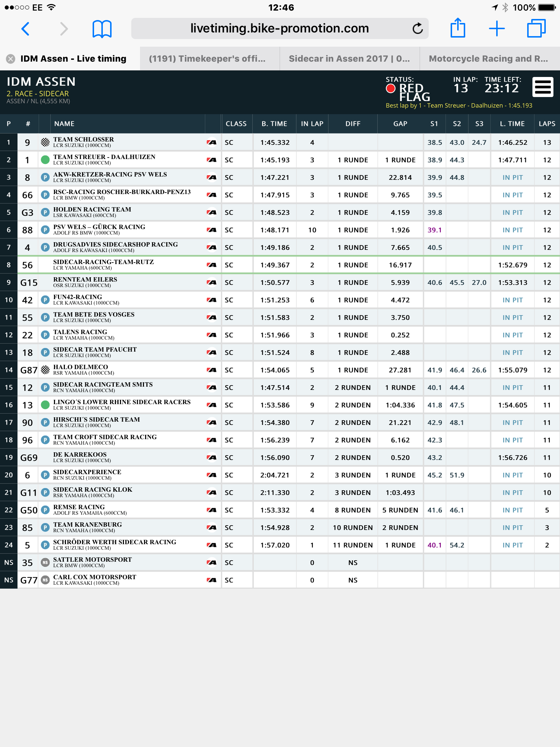Click the pit icon beside AKW-Kretzer-Racing
This screenshot has width=560, height=747.
pyautogui.click(x=45, y=177)
